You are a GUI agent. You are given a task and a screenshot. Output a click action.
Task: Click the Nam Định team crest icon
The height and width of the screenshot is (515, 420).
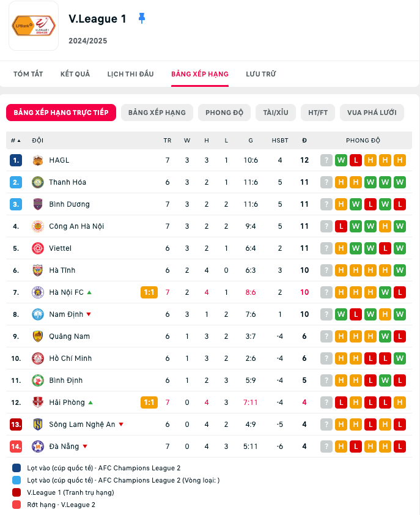pyautogui.click(x=38, y=314)
